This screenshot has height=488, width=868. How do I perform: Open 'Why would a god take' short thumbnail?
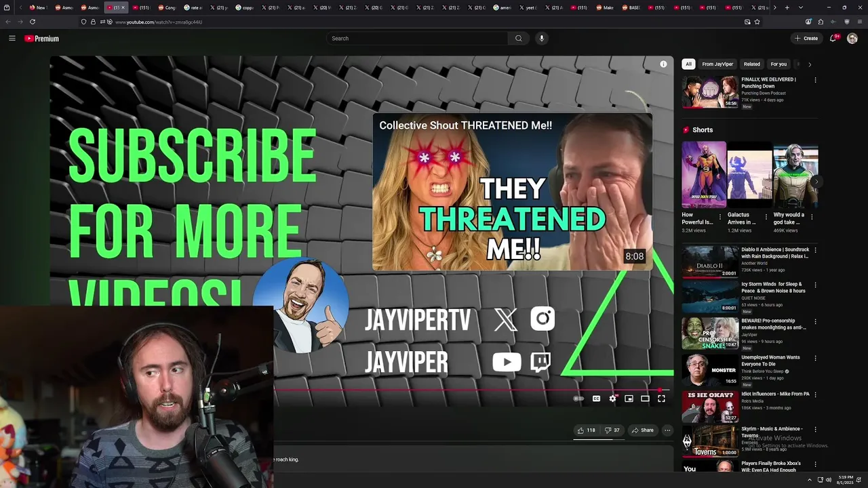tap(795, 174)
